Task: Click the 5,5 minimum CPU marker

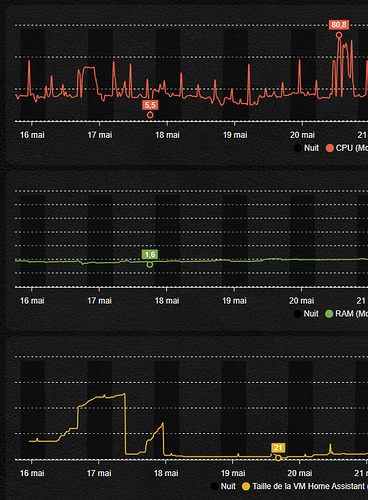Action: pyautogui.click(x=150, y=105)
